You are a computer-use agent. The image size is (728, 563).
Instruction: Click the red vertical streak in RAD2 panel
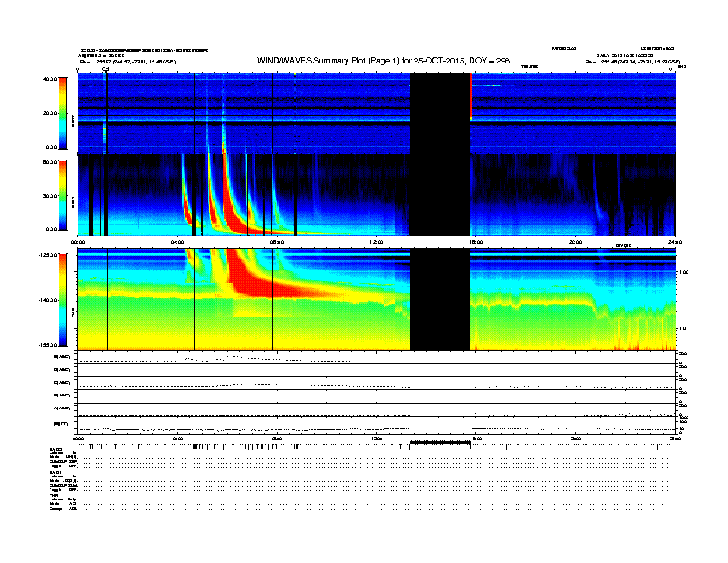471,98
